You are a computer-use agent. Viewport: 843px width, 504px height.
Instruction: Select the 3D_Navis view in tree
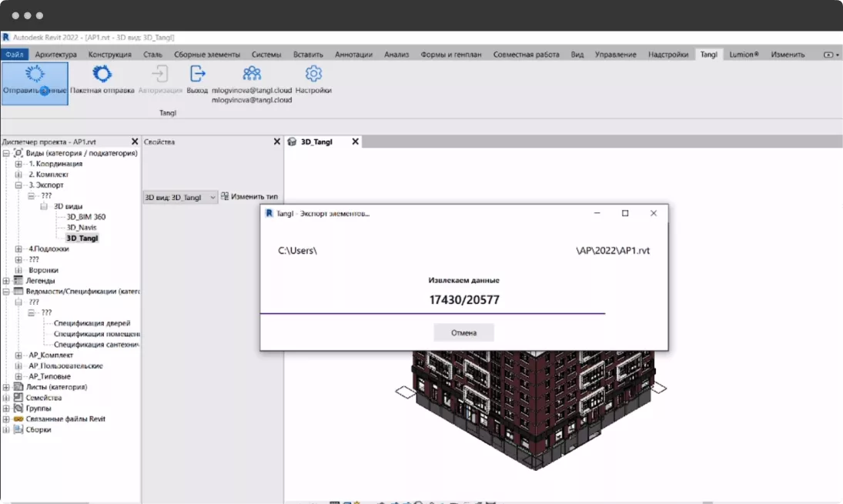[81, 228]
